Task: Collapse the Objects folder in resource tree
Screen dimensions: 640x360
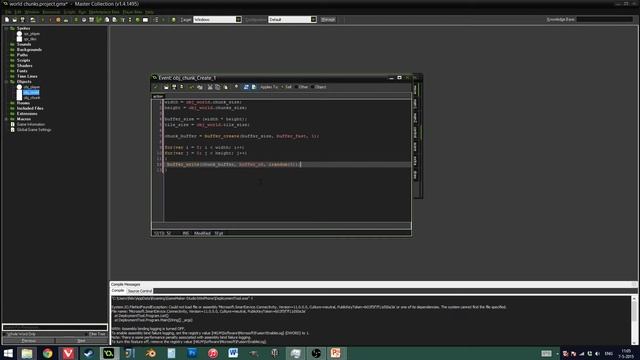Action: pos(7,82)
